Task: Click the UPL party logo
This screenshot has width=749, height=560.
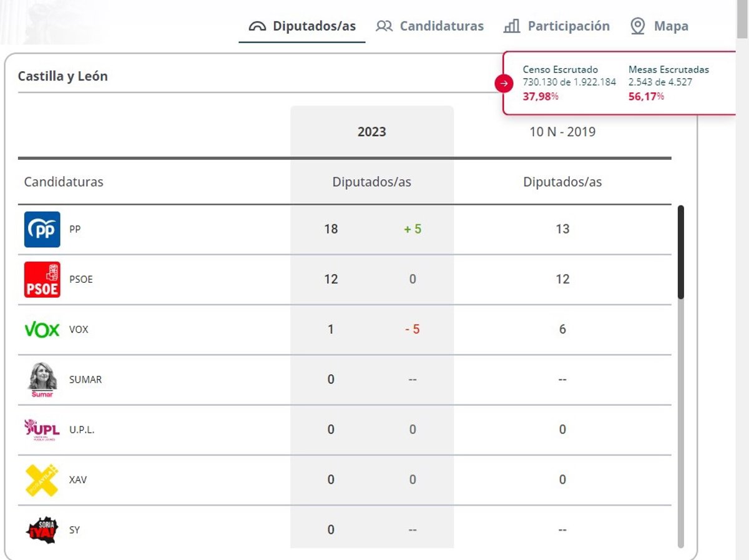Action: [x=42, y=430]
